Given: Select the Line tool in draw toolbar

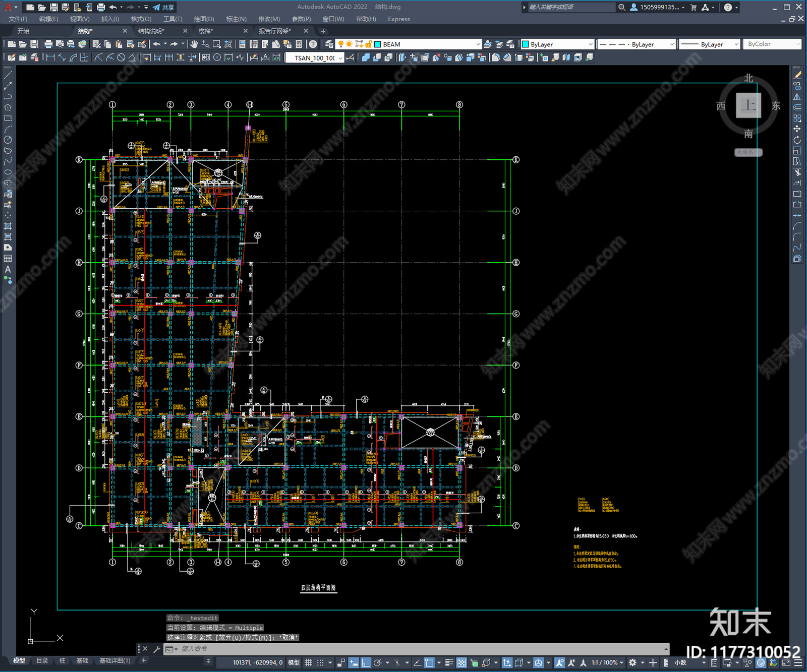Looking at the screenshot, I should (8, 75).
